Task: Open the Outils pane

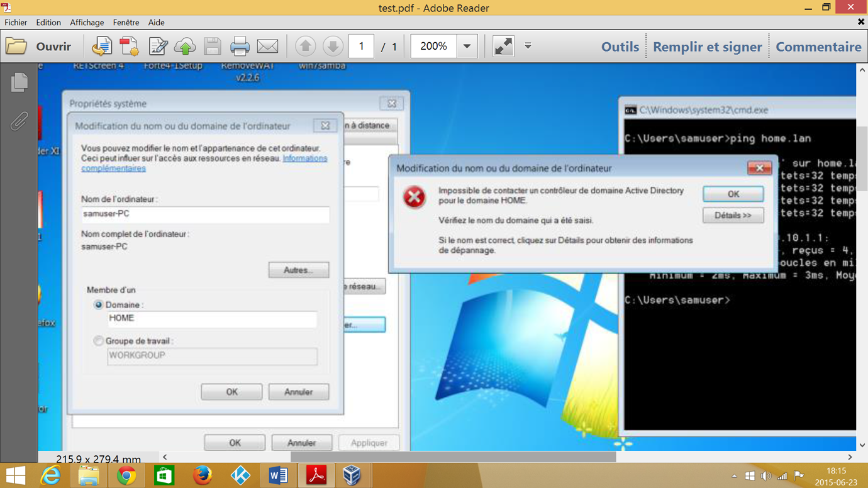Action: [620, 47]
